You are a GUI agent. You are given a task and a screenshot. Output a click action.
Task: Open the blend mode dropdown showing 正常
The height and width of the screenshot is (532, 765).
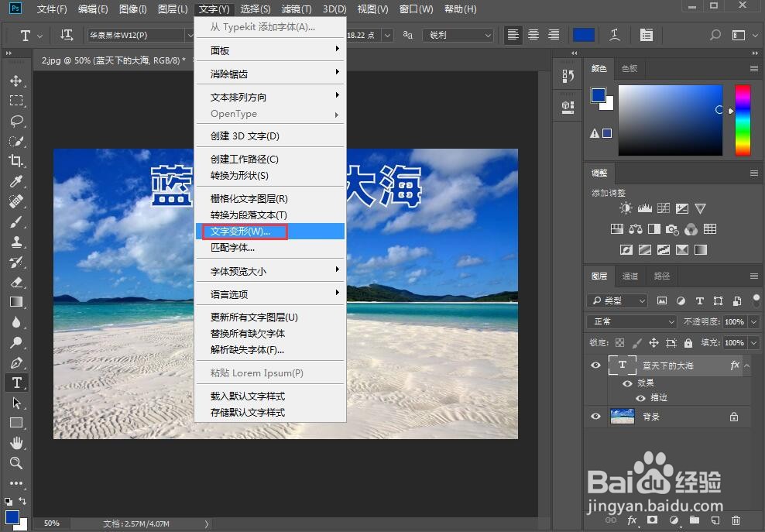coord(629,321)
